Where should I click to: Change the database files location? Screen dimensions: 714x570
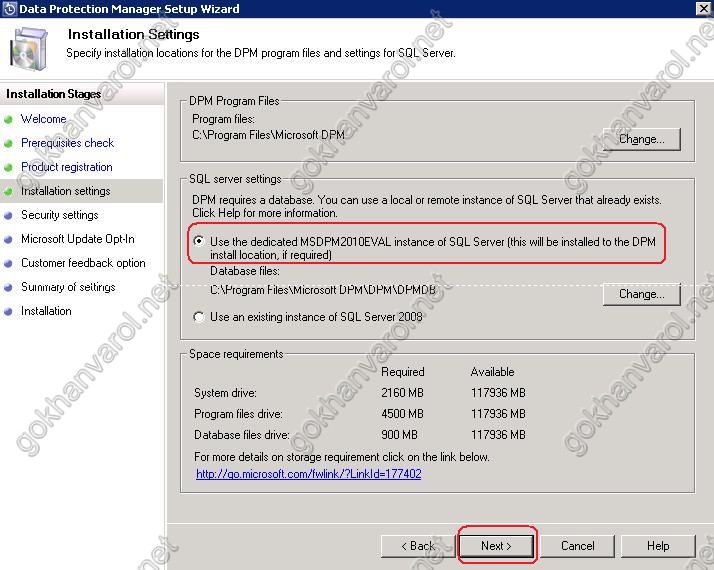[x=640, y=294]
